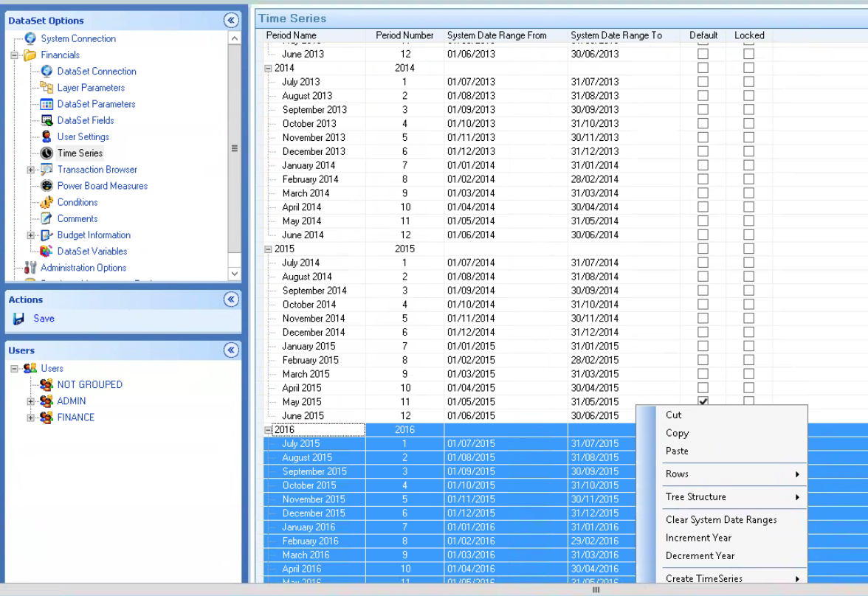The height and width of the screenshot is (596, 868).
Task: Click the DataSet Parameters grid icon
Action: tap(46, 104)
